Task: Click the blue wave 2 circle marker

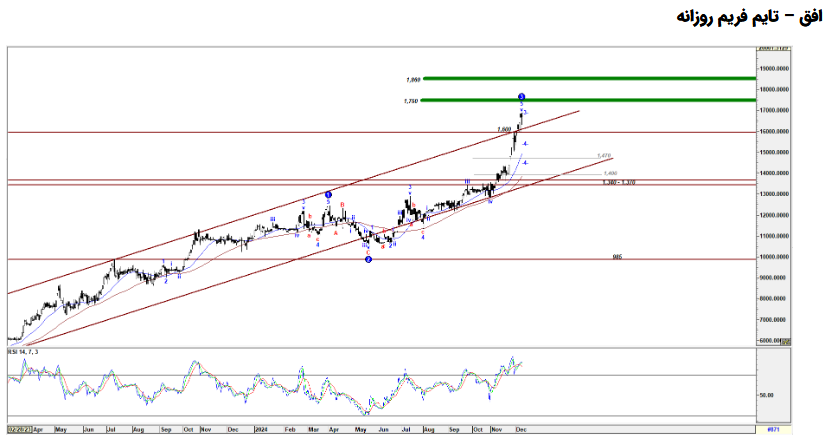Action: (369, 260)
